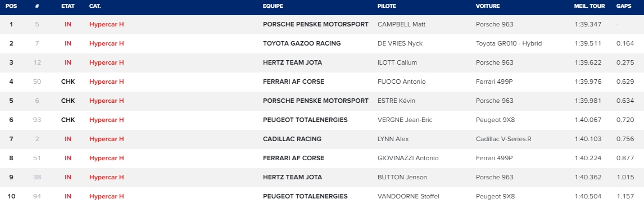644x208 pixels.
Task: Select the Cadillac V-Series.R car cell
Action: tap(504, 139)
